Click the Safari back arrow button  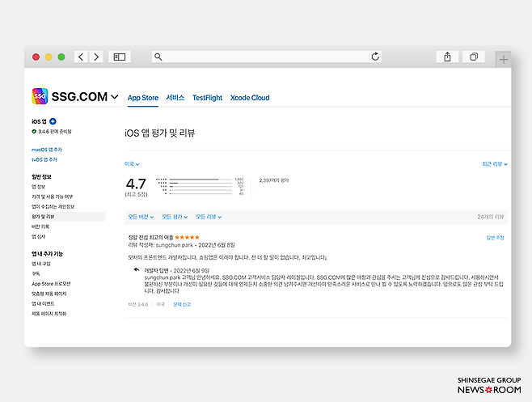click(81, 57)
